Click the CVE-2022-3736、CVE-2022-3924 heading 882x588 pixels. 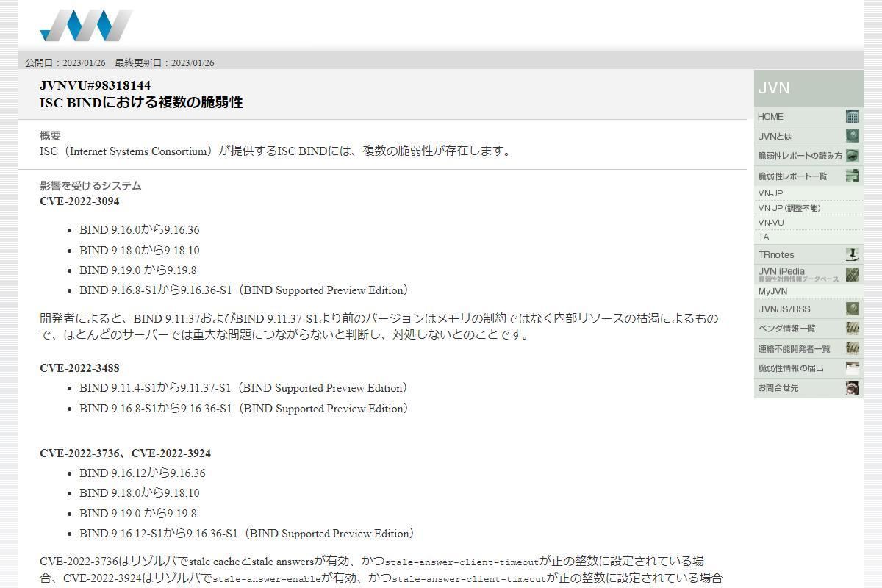coord(125,453)
